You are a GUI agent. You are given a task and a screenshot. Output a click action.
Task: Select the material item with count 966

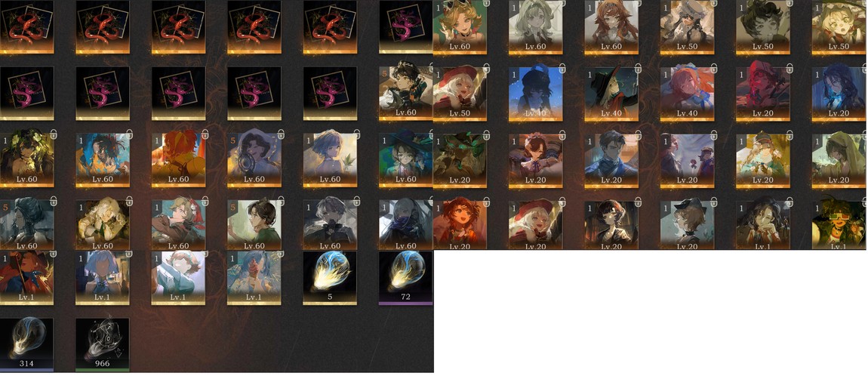click(103, 344)
